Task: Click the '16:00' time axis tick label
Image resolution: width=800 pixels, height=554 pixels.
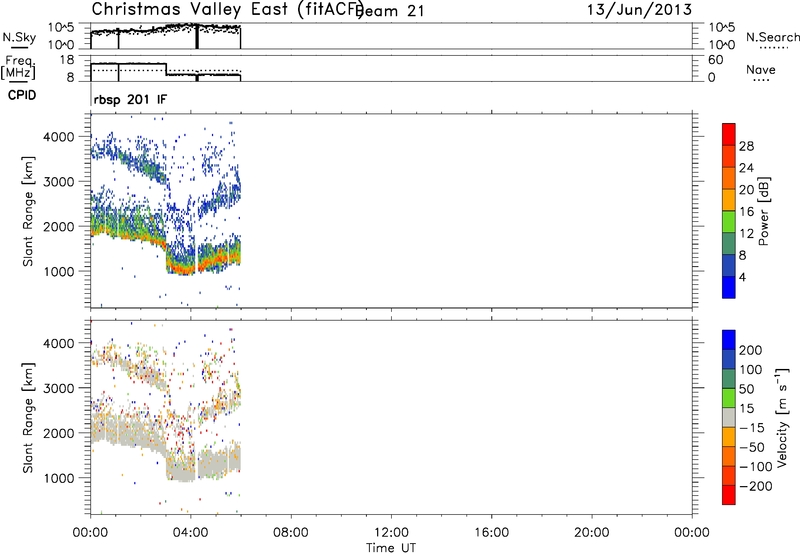Action: (x=491, y=533)
